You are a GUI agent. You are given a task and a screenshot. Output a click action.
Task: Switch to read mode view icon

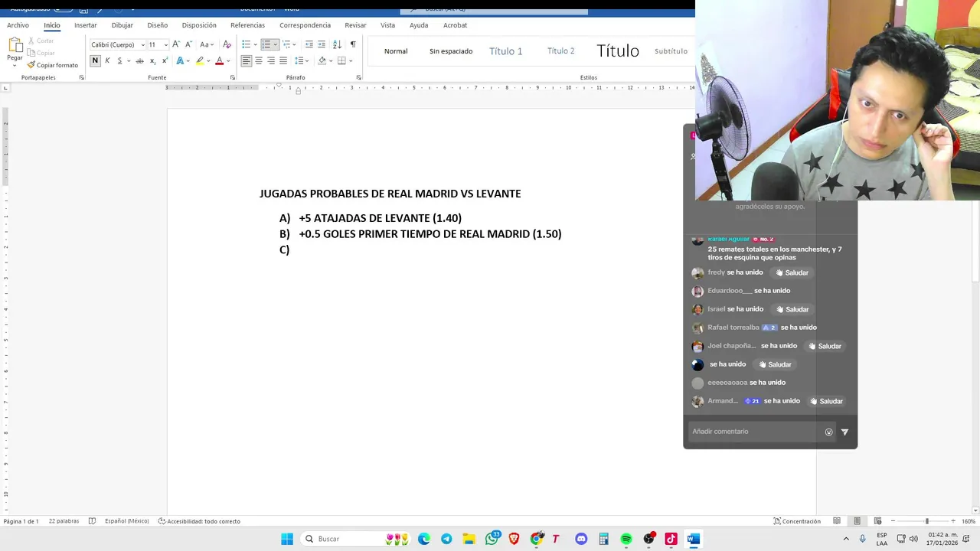click(x=837, y=521)
